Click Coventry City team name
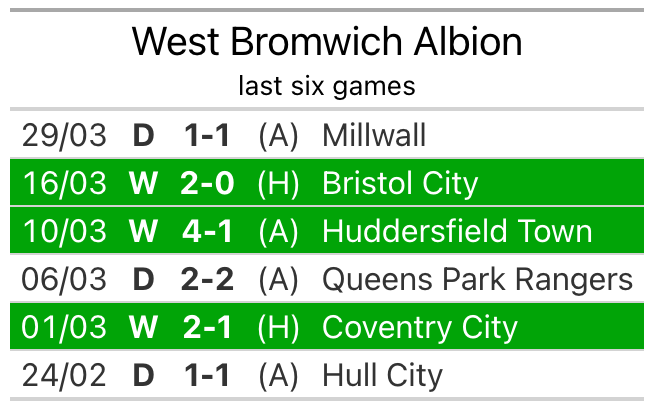 pos(420,327)
